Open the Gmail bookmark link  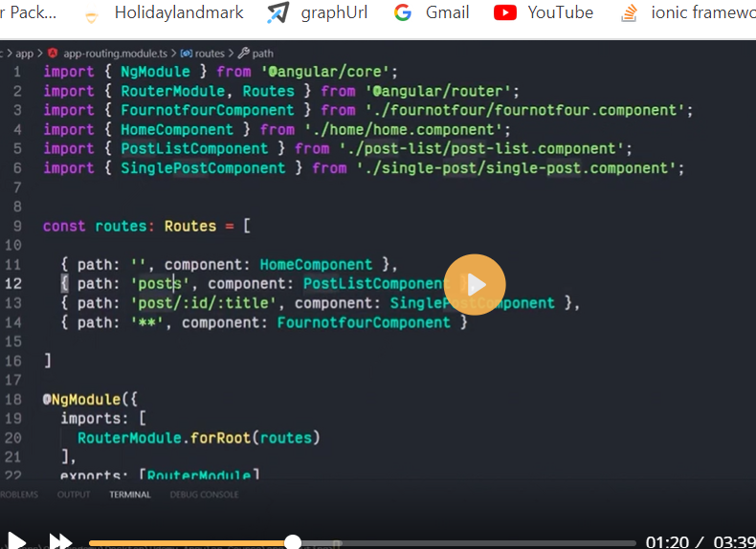point(447,13)
